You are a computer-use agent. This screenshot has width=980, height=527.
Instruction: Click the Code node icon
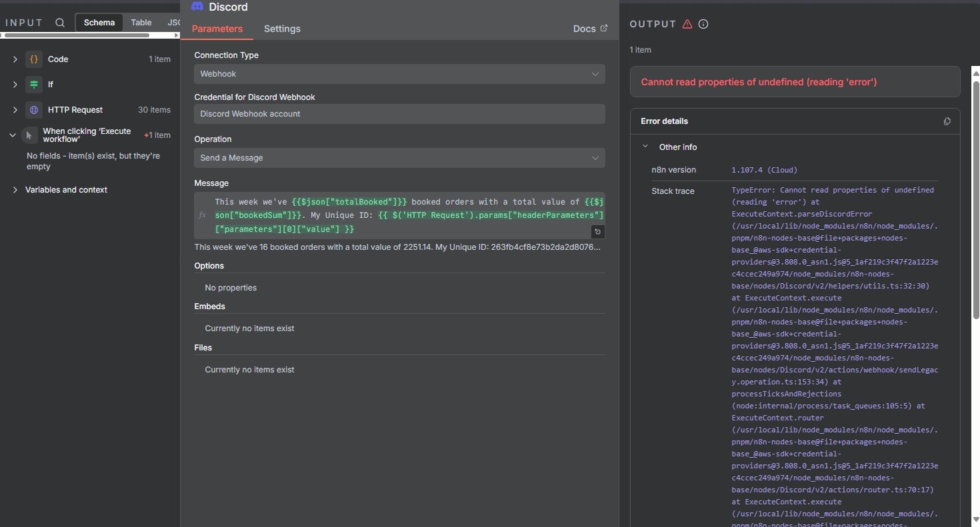tap(34, 59)
